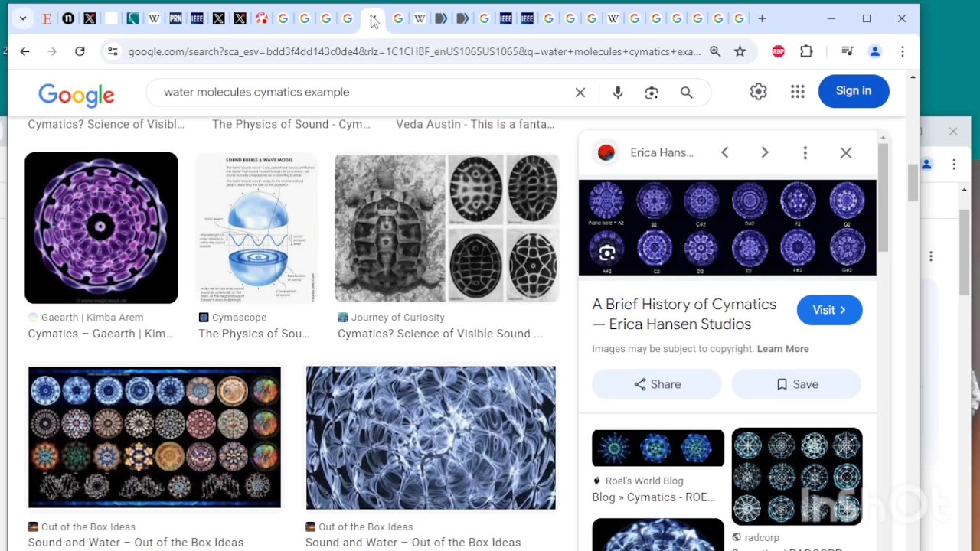Switch to the orange E tab
This screenshot has height=551, width=980.
pyautogui.click(x=47, y=18)
